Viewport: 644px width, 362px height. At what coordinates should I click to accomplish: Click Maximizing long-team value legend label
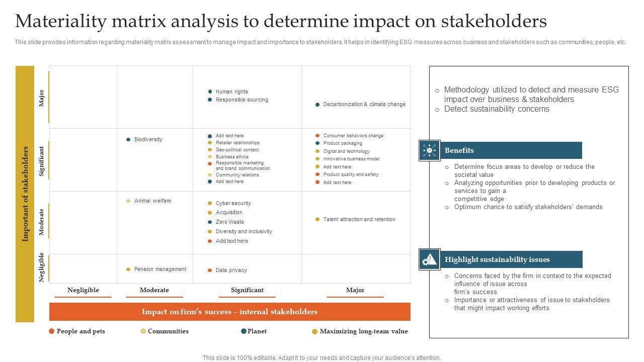[364, 331]
